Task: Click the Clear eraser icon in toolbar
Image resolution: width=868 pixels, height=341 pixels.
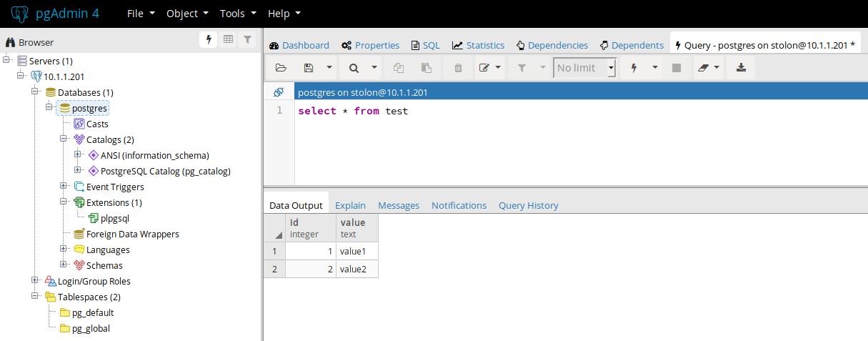Action: click(x=703, y=68)
